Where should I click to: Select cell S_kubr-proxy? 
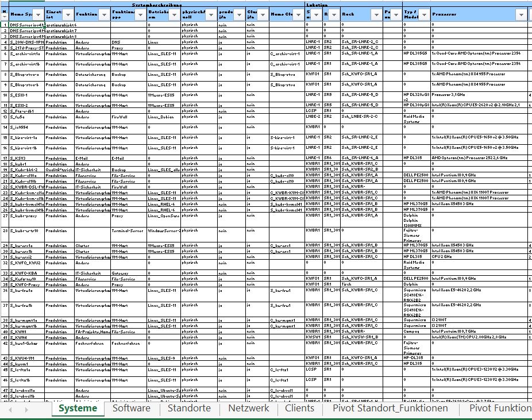click(x=27, y=220)
